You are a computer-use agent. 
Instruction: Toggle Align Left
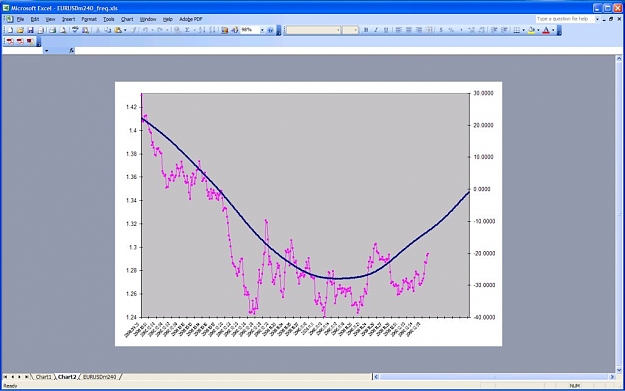398,30
